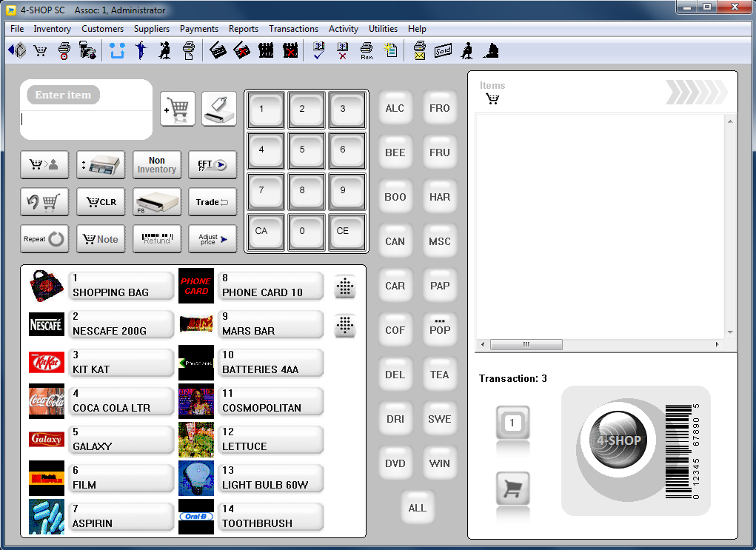Click the Trade button
Screen dimensions: 756x550
tap(213, 202)
